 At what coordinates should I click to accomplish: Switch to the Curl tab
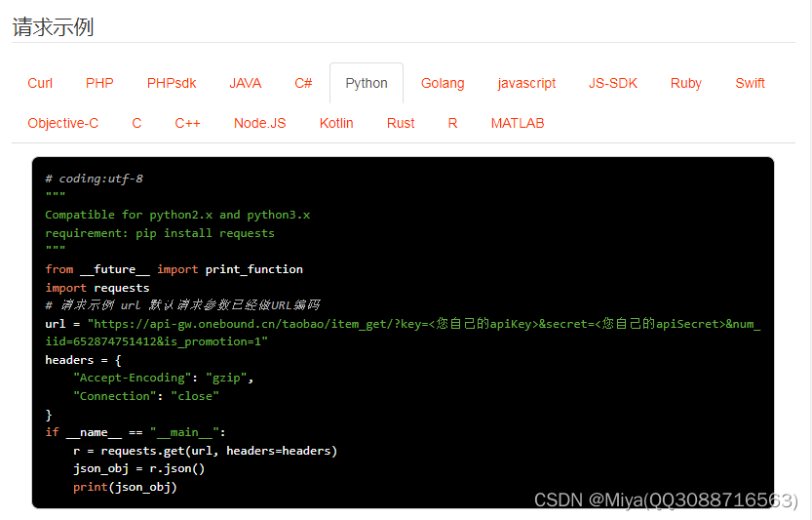(40, 83)
